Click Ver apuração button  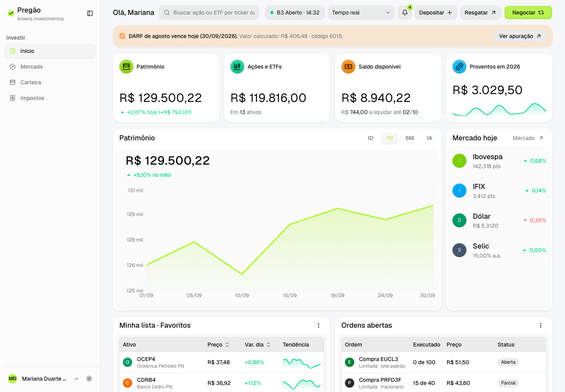[520, 36]
